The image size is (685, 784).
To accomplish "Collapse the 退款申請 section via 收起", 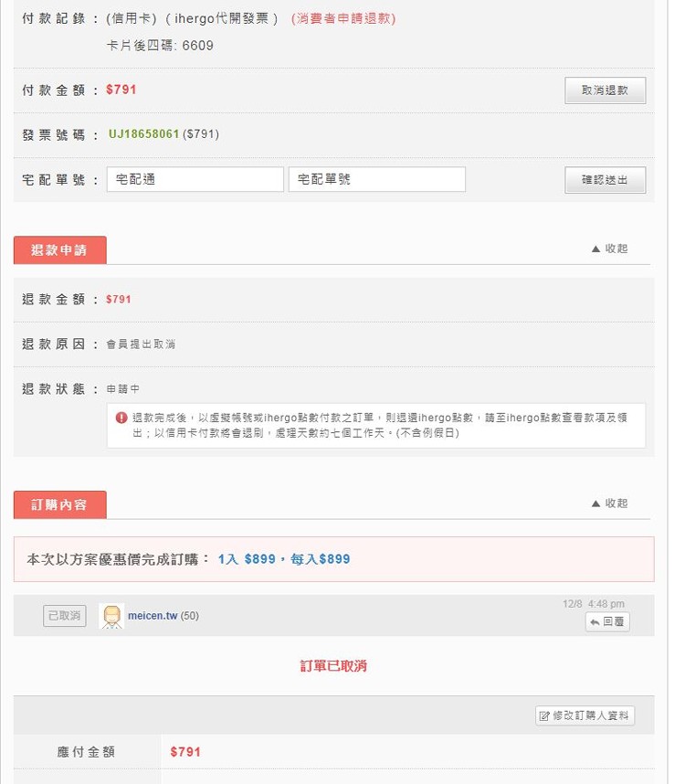I will pyautogui.click(x=609, y=249).
